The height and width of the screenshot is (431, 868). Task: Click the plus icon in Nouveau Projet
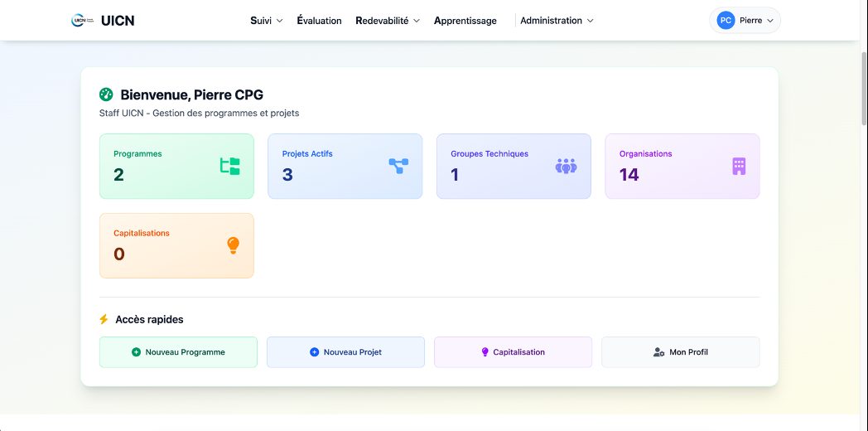tap(315, 351)
